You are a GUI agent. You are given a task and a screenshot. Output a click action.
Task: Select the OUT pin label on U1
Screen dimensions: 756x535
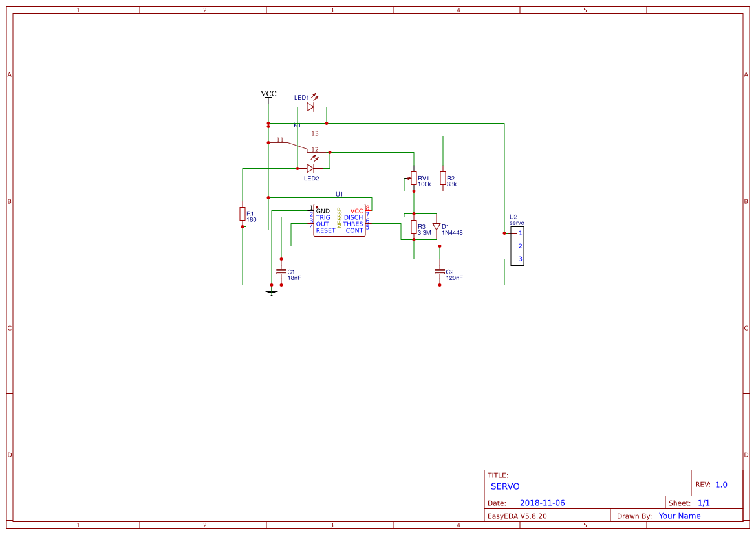click(322, 224)
